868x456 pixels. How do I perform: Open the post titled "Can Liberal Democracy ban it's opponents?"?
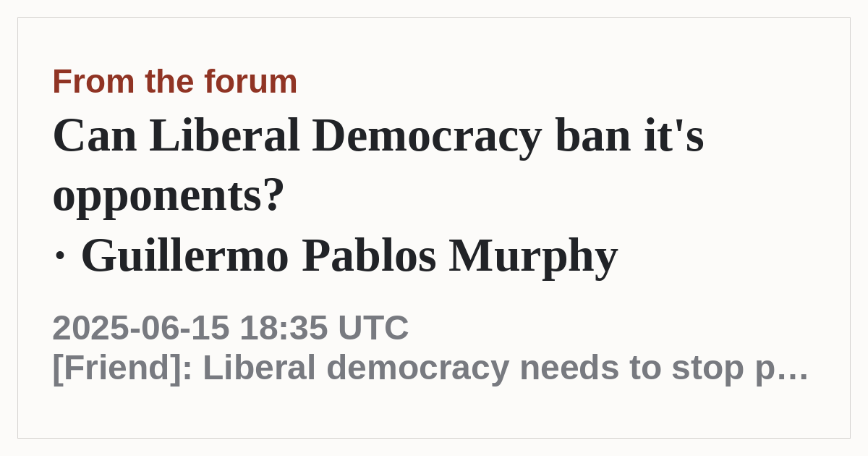[378, 165]
